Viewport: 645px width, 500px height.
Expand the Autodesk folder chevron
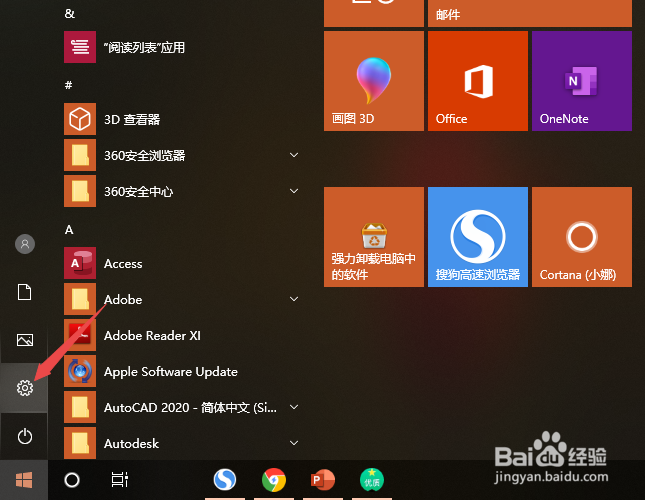point(294,443)
